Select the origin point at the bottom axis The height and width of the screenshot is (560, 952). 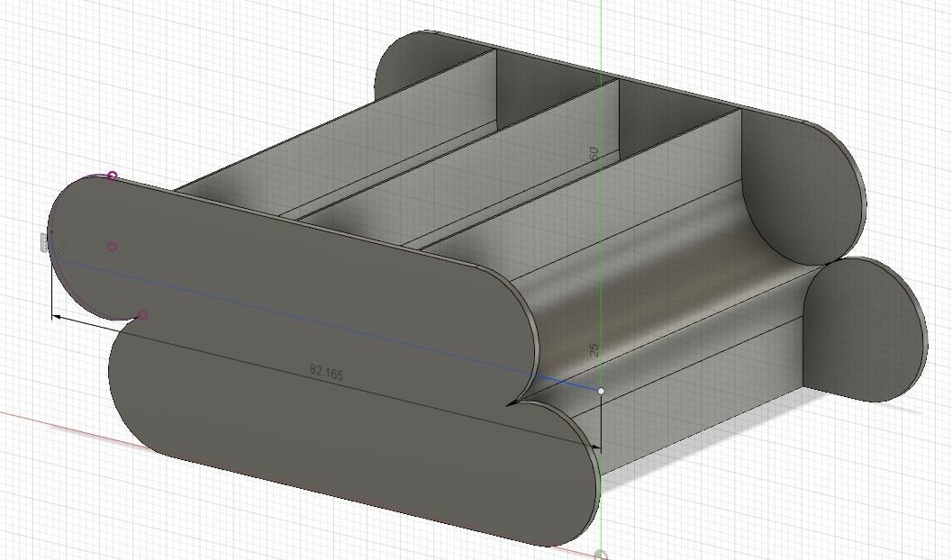(x=601, y=555)
